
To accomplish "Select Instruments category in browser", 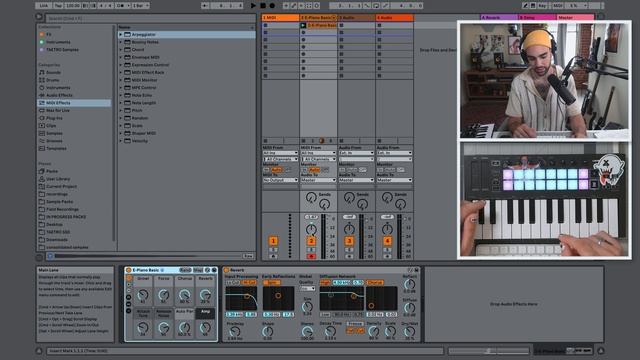I will click(x=58, y=88).
